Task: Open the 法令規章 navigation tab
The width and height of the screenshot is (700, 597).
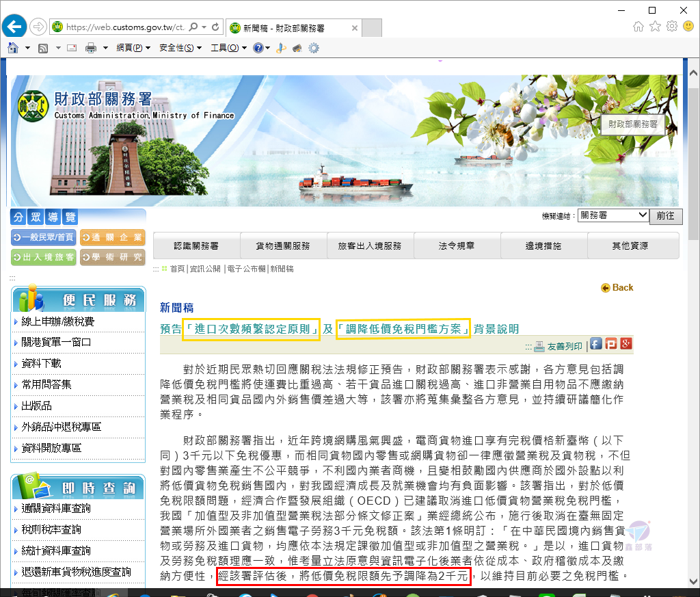Action: (457, 246)
